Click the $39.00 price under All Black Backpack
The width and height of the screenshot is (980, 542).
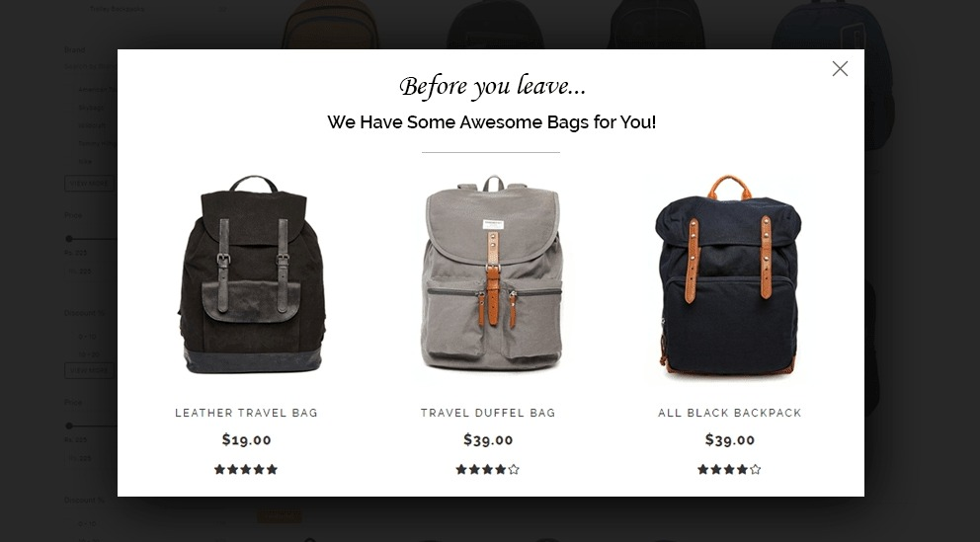(729, 439)
